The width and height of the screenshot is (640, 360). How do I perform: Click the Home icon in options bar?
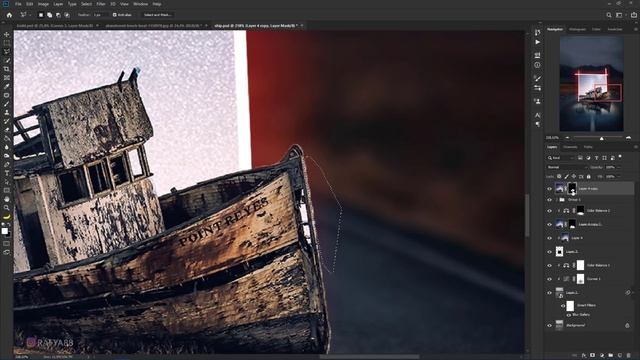click(x=9, y=15)
